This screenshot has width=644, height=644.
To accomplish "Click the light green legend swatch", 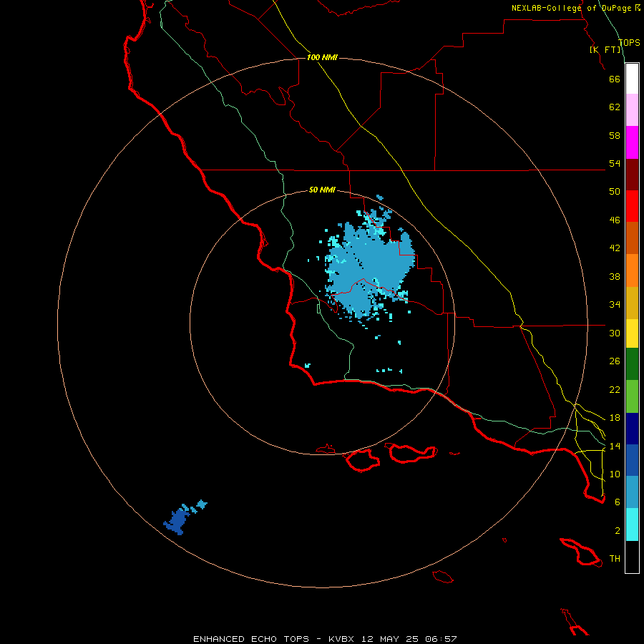I will (x=632, y=396).
